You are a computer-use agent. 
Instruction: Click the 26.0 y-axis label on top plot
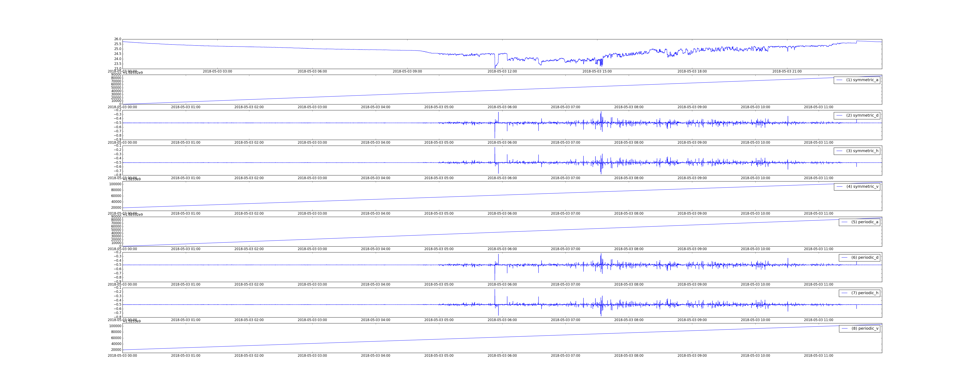click(x=118, y=39)
